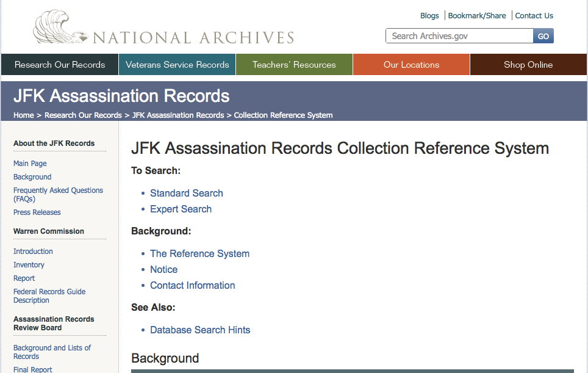Open Background and Lists of Records link
Image resolution: width=588 pixels, height=373 pixels.
click(52, 352)
